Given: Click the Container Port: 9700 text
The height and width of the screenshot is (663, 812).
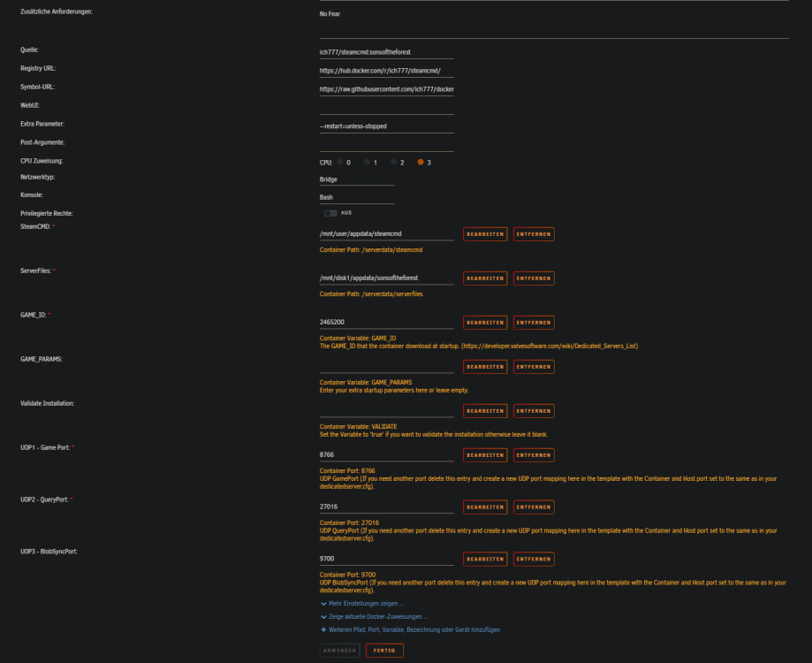Looking at the screenshot, I should point(347,575).
